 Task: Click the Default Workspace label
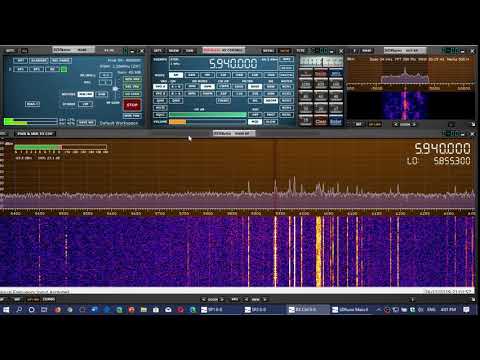pos(119,123)
